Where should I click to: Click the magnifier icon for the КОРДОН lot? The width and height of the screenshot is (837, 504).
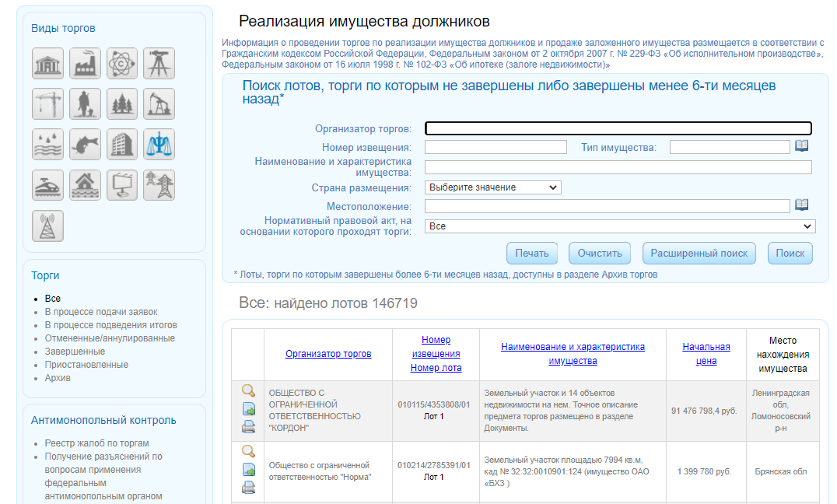coord(249,390)
